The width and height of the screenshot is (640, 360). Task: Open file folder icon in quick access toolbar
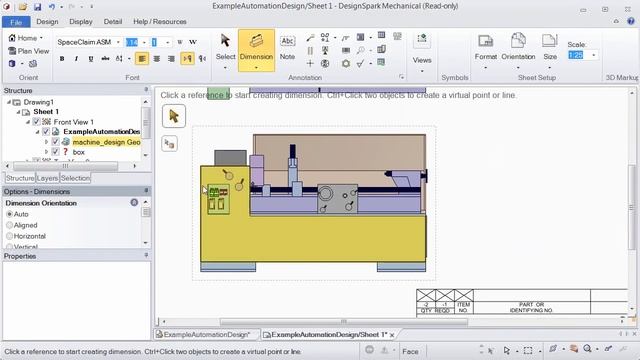pos(23,7)
